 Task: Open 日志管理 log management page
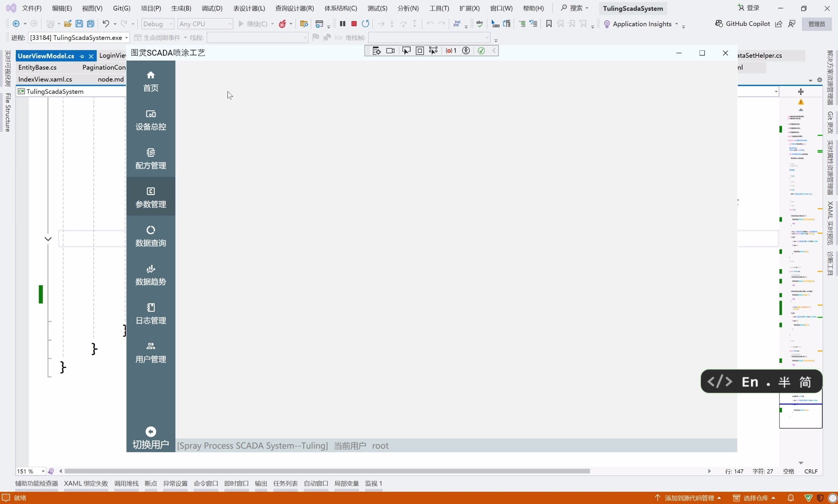point(151,314)
